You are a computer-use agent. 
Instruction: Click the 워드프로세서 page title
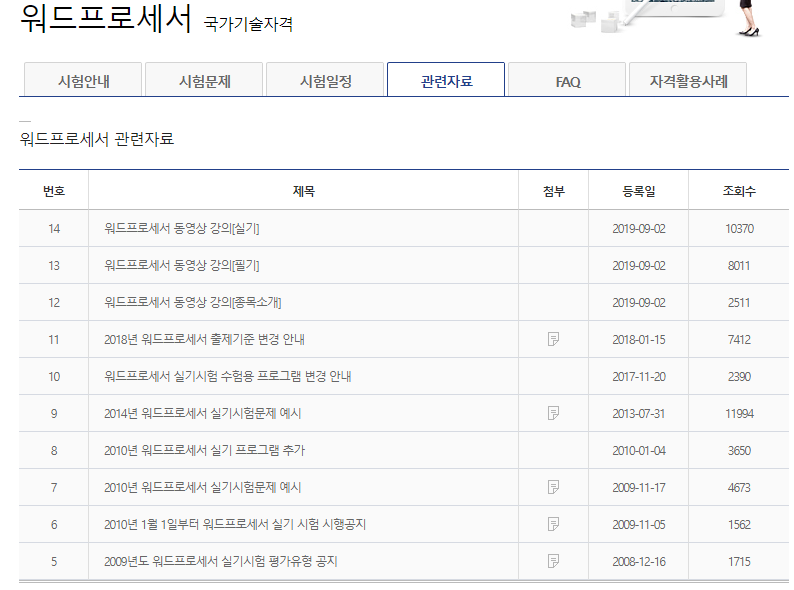(x=106, y=18)
